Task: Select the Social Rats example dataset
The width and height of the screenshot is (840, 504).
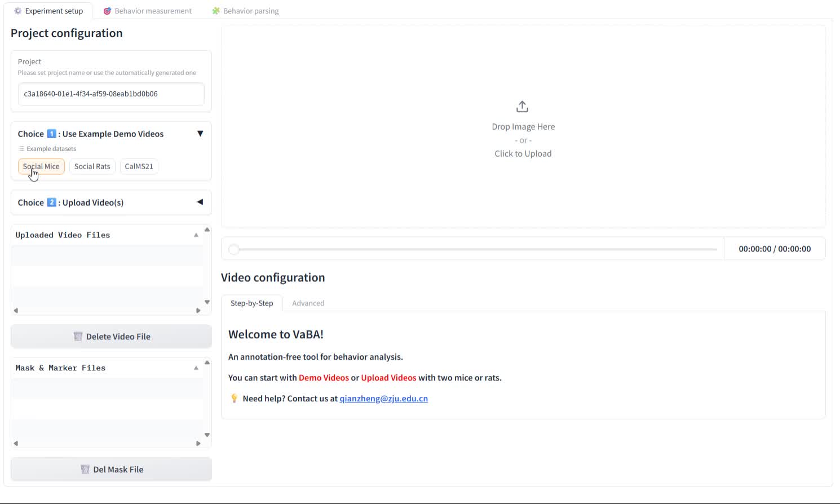Action: coord(92,166)
